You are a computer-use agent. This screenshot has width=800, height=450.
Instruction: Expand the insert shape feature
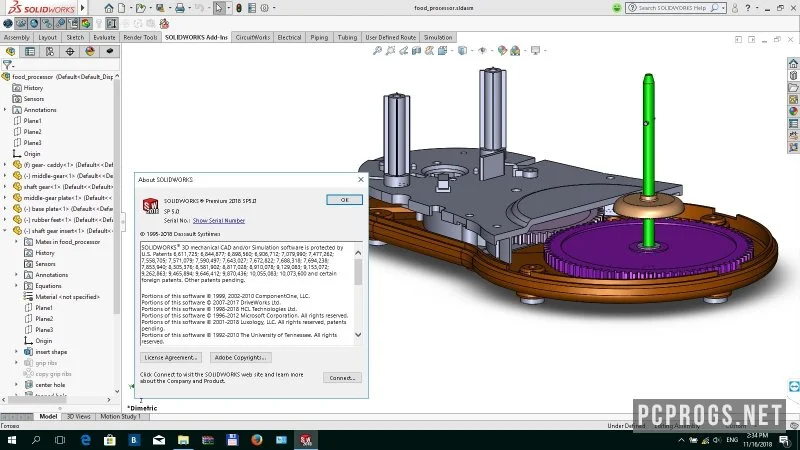coord(16,352)
